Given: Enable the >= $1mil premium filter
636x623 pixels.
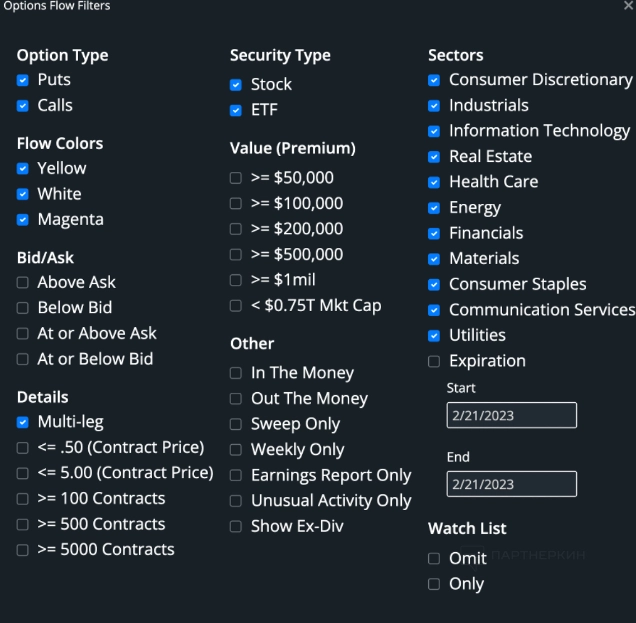Looking at the screenshot, I should coord(236,280).
